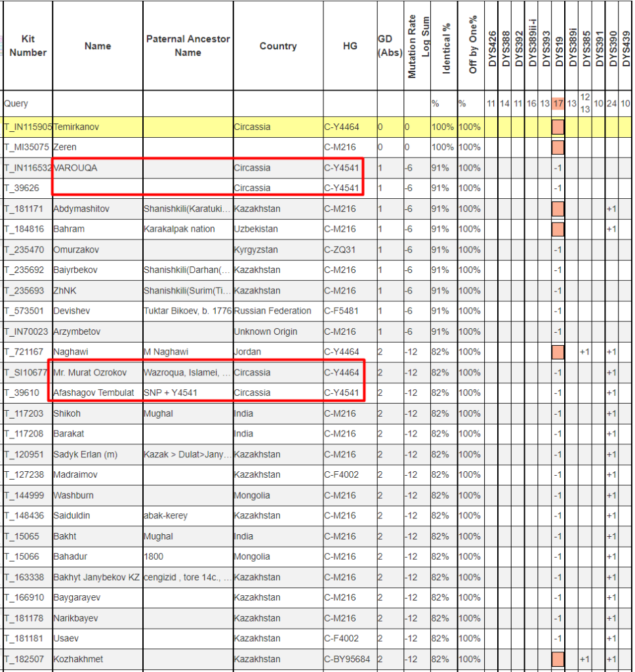This screenshot has height=672, width=635.
Task: Click the Karakalpak nation ancestor cell
Action: (x=180, y=229)
